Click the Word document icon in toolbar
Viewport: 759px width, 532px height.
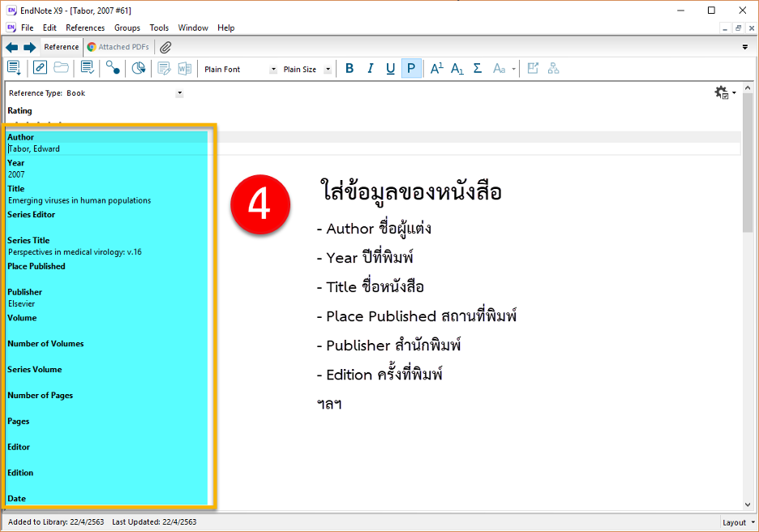pyautogui.click(x=185, y=69)
